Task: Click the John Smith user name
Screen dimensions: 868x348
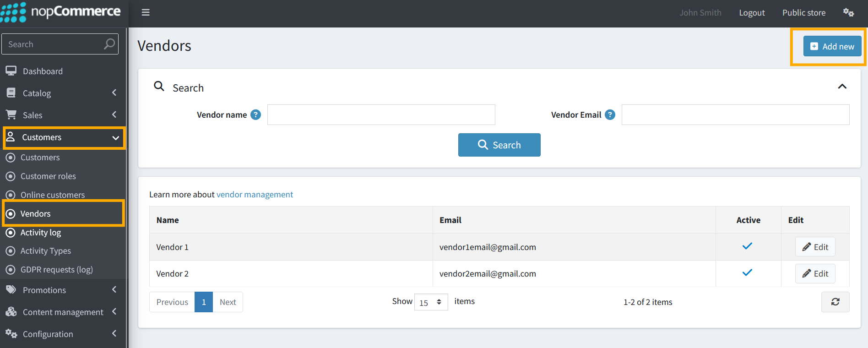Action: coord(700,13)
